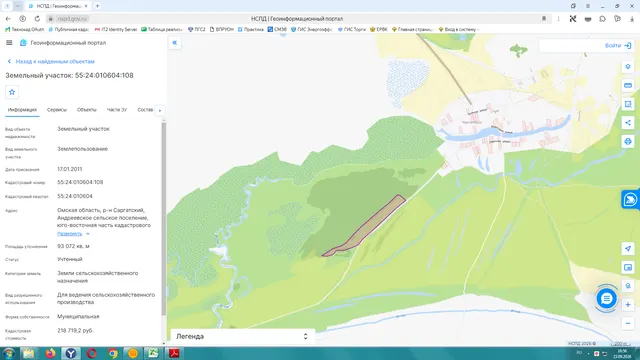Open the round chat support button
640x360 pixels.
coord(607,299)
